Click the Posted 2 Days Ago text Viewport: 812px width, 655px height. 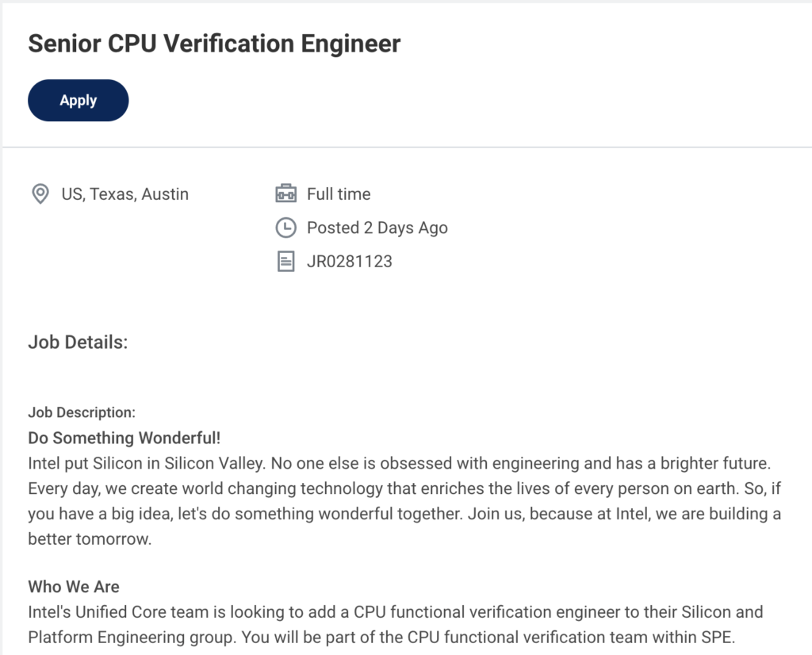(377, 228)
